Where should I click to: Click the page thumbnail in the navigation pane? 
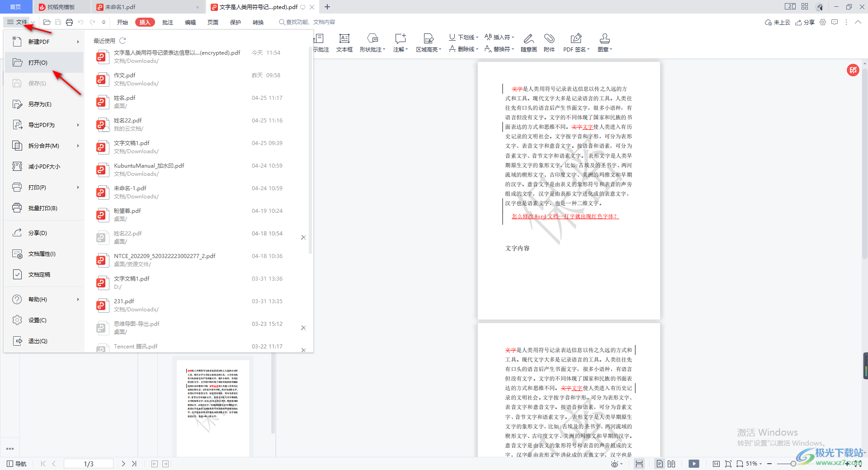tap(212, 408)
